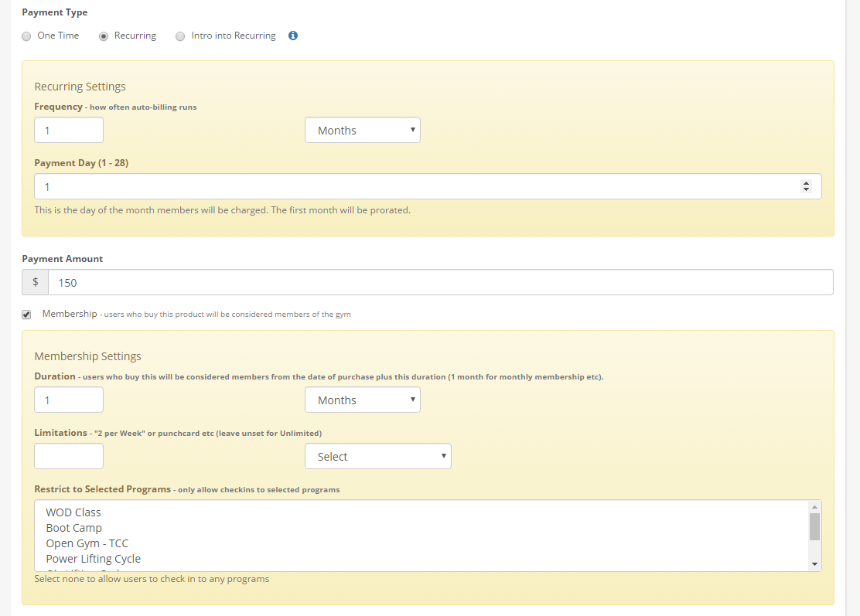The width and height of the screenshot is (860, 616).
Task: Increase Payment Day with up arrow
Action: click(806, 183)
